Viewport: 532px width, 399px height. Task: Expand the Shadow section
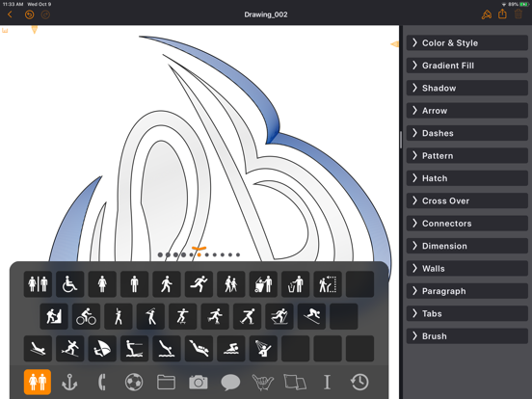467,89
